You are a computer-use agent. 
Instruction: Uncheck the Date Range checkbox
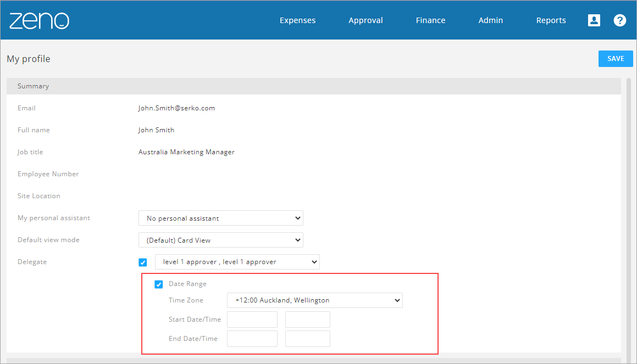pyautogui.click(x=159, y=284)
